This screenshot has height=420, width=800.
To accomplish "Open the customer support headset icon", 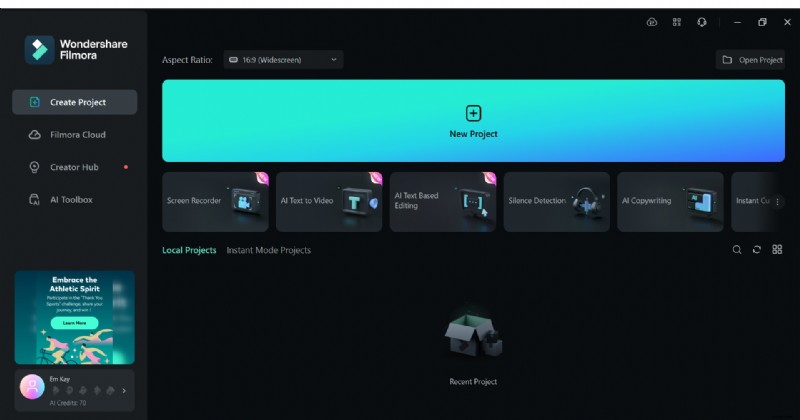I will (702, 22).
